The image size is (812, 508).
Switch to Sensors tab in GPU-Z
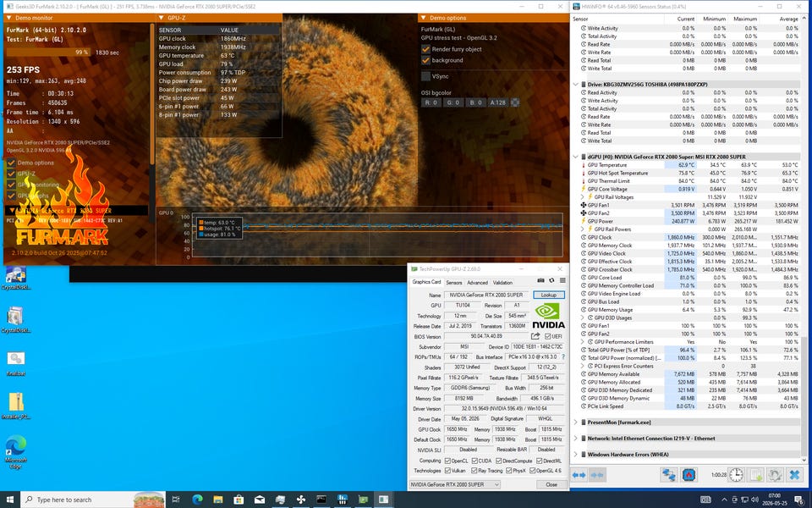(x=454, y=283)
